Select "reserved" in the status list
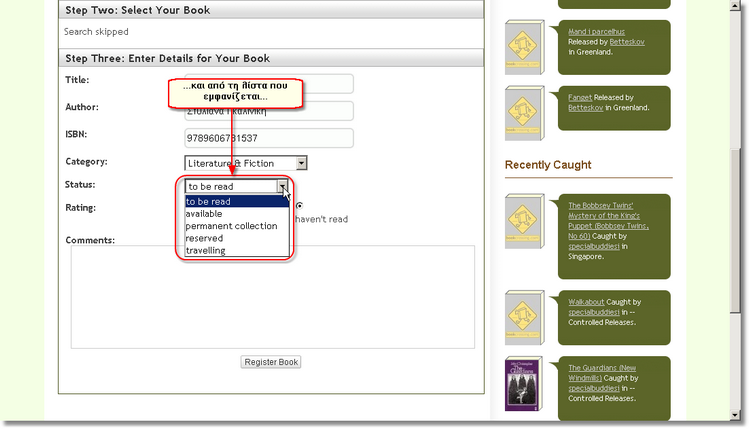 (x=204, y=238)
